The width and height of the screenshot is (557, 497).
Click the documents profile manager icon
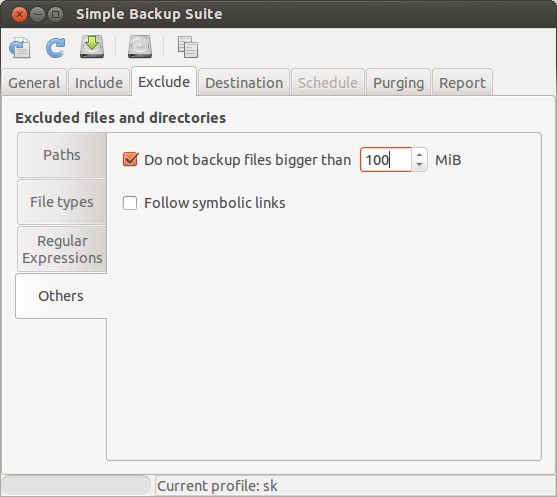(x=188, y=47)
